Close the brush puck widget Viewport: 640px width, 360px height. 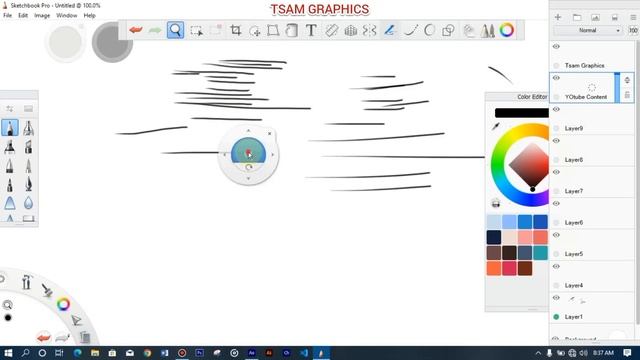pos(269,133)
